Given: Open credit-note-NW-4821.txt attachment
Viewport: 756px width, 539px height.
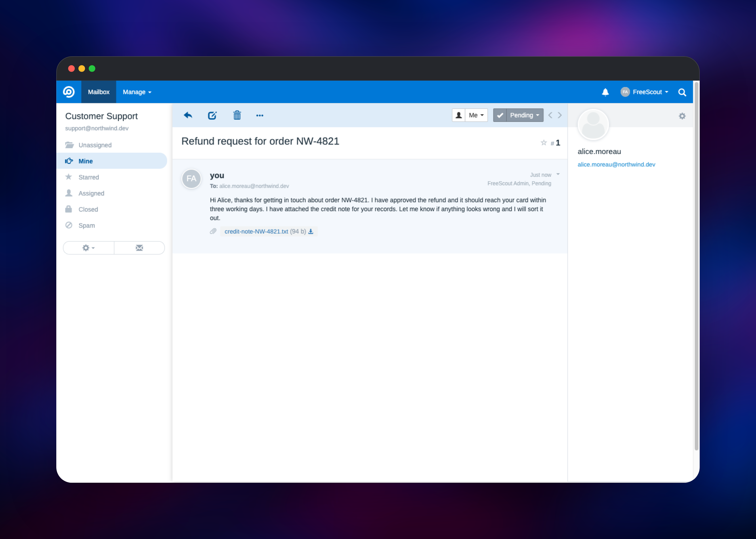Looking at the screenshot, I should point(256,231).
